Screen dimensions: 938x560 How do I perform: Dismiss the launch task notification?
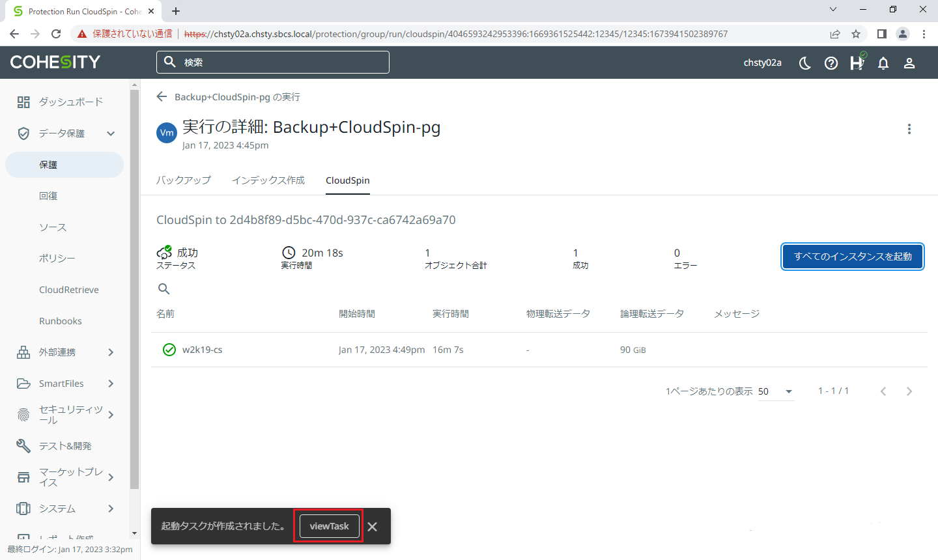(373, 527)
